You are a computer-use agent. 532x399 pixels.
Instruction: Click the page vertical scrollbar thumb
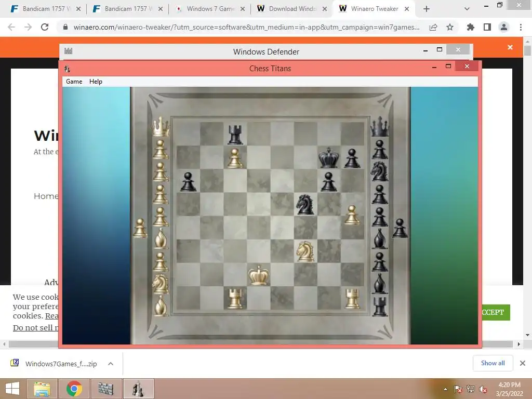[527, 51]
